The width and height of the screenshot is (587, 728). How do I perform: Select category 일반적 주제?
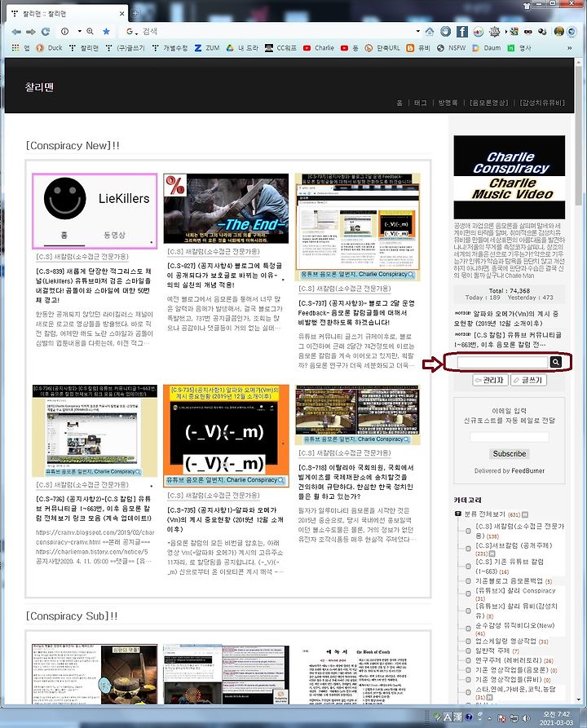click(497, 651)
